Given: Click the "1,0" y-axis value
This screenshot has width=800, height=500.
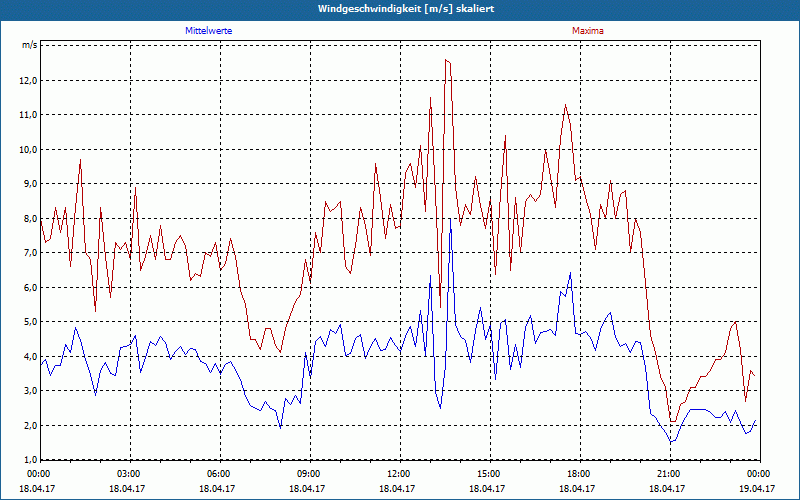Looking at the screenshot, I should click(30, 460).
